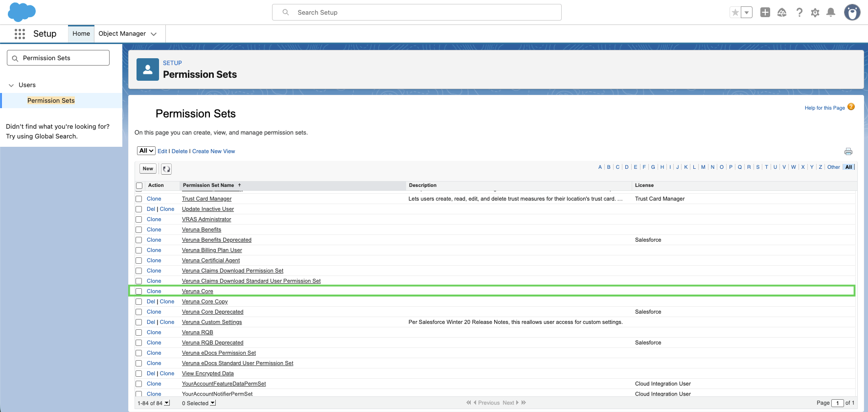Open the Global Actions plus icon
Screen dimensions: 868x412
coord(765,12)
